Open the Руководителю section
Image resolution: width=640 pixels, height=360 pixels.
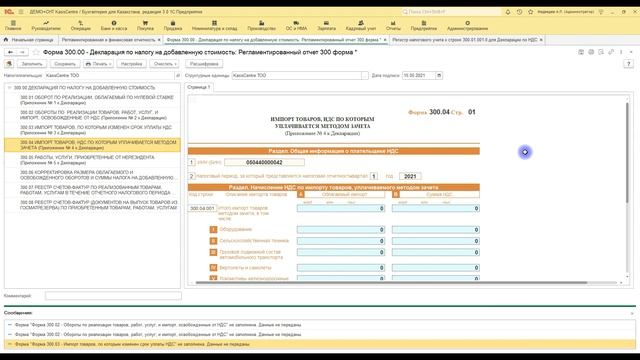pyautogui.click(x=46, y=26)
